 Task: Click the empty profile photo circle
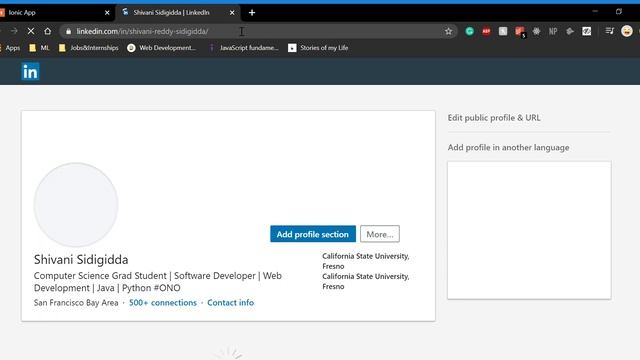click(x=76, y=205)
